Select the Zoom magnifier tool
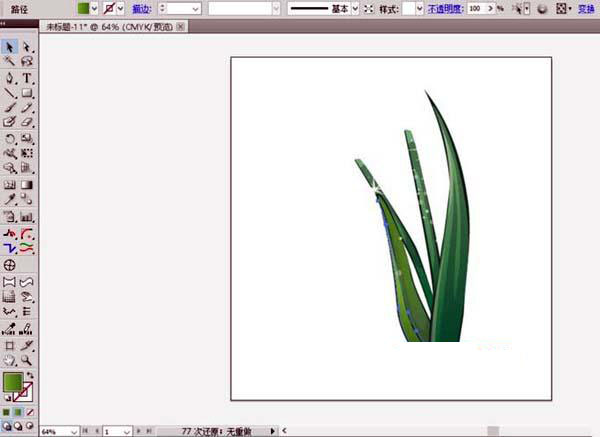This screenshot has width=600, height=437. 27,359
